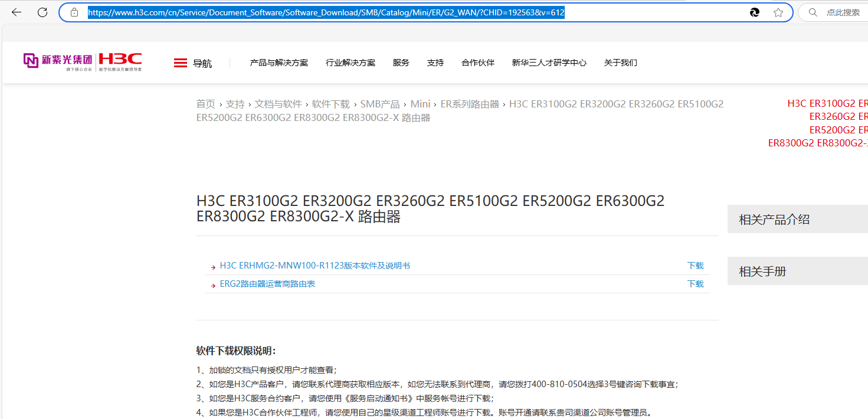The width and height of the screenshot is (868, 419).
Task: Go to 文档与软件 breadcrumb
Action: click(x=279, y=104)
